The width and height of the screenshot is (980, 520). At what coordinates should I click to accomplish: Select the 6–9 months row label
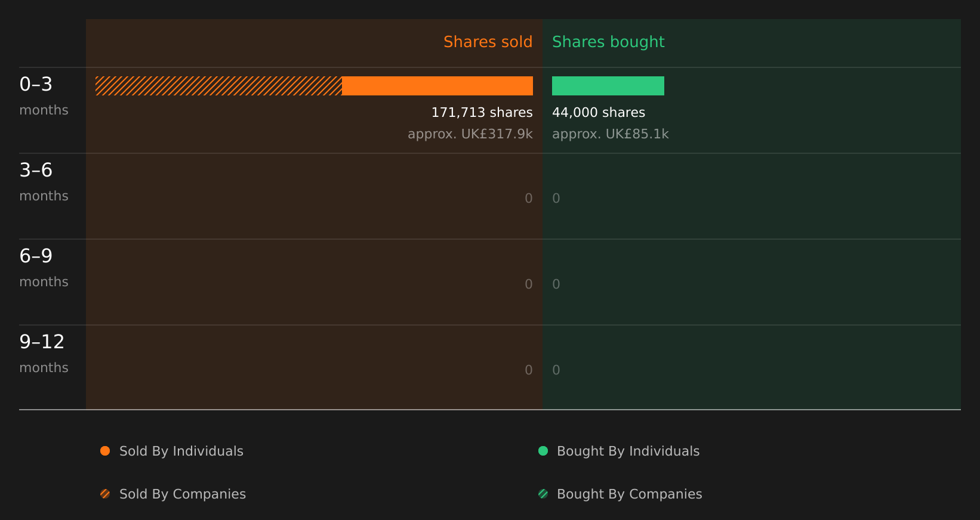point(44,268)
